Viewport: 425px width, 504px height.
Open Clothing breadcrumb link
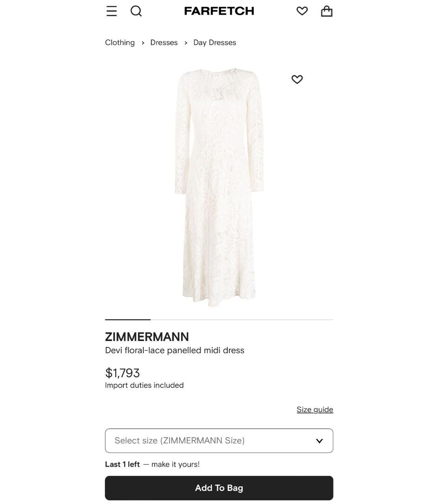(120, 43)
